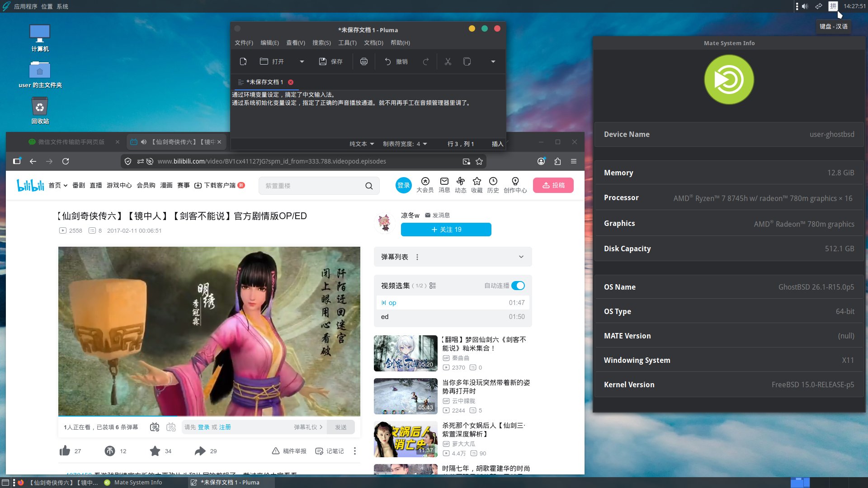The height and width of the screenshot is (488, 868).
Task: Go back in the browser
Action: 33,161
